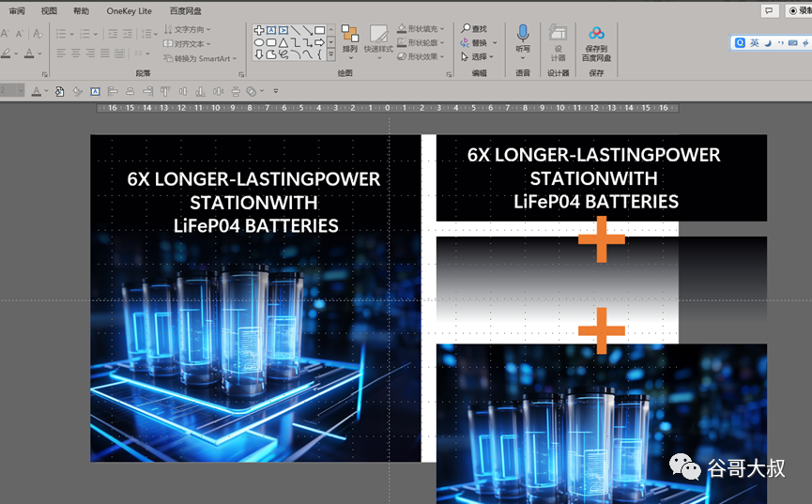Click the increase indent icon
This screenshot has width=812, height=504.
coord(128,34)
